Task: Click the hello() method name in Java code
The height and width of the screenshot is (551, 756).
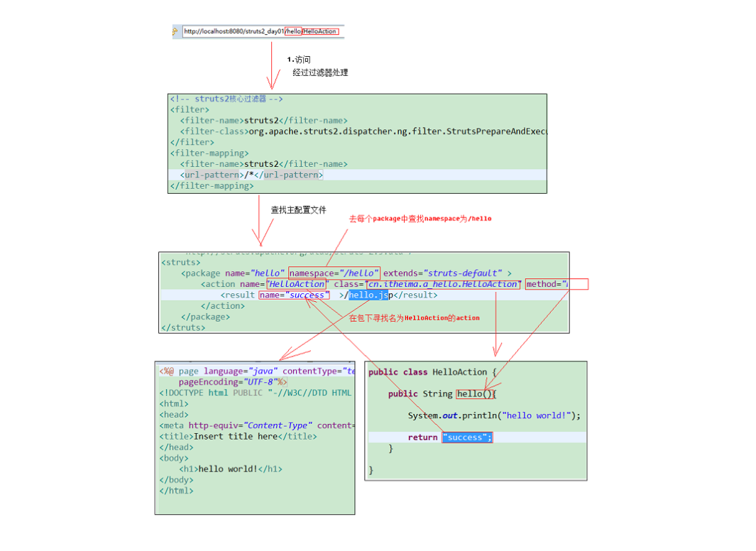Action: coord(474,394)
